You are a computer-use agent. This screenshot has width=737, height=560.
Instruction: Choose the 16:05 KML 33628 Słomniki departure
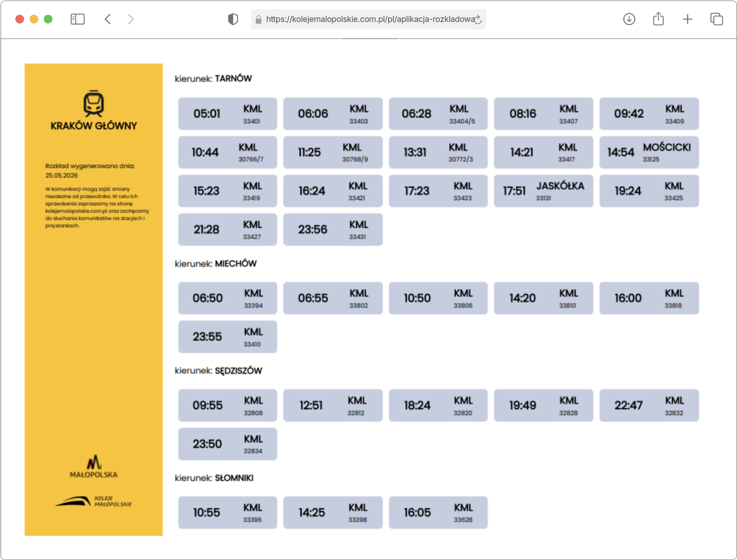pyautogui.click(x=438, y=512)
